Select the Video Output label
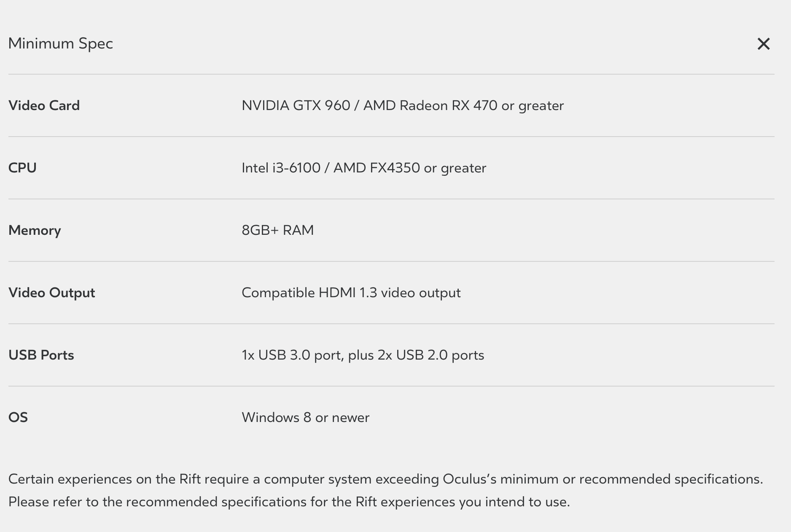This screenshot has height=532, width=791. [x=52, y=293]
